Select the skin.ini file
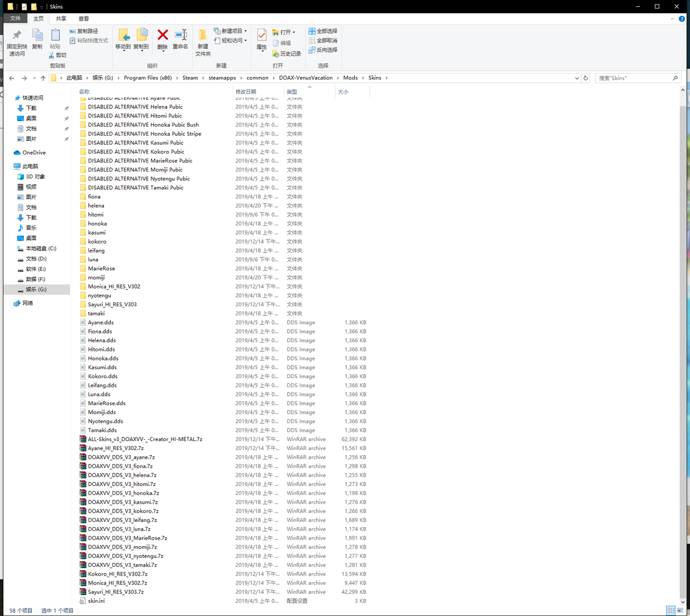Image resolution: width=690 pixels, height=616 pixels. point(96,601)
